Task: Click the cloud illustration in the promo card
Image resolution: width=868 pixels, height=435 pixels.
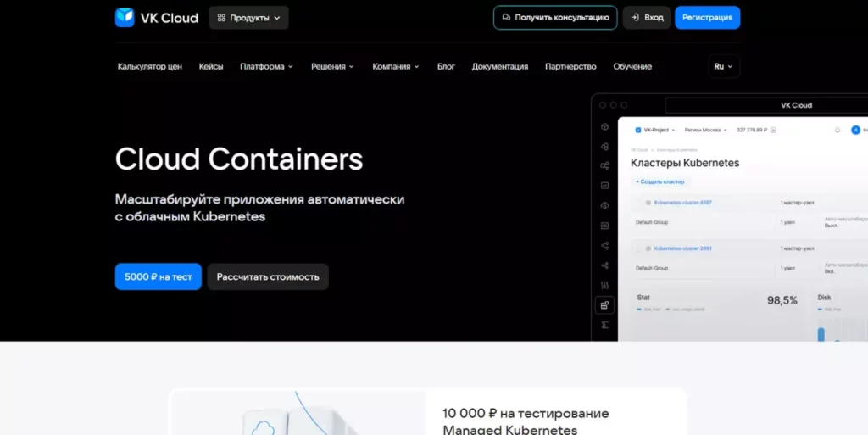Action: coord(263,428)
